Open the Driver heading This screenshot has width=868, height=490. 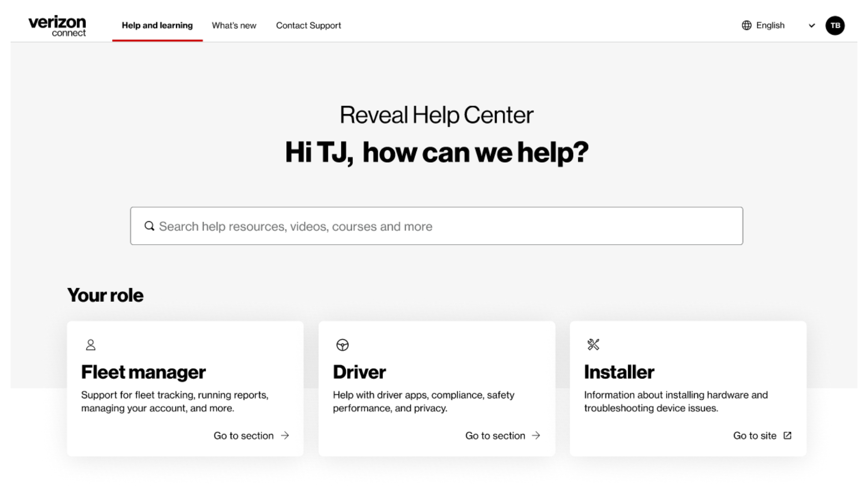click(359, 372)
